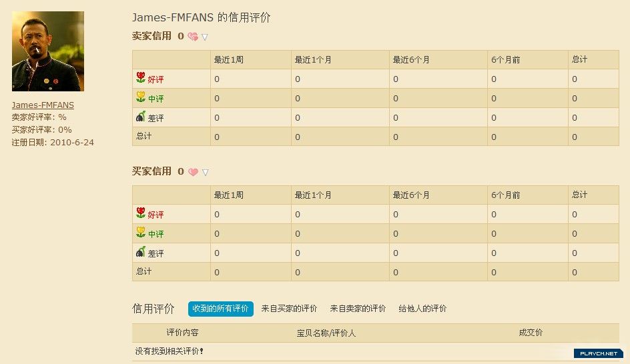Click the double hearts icon beside 卖家信用

point(193,37)
